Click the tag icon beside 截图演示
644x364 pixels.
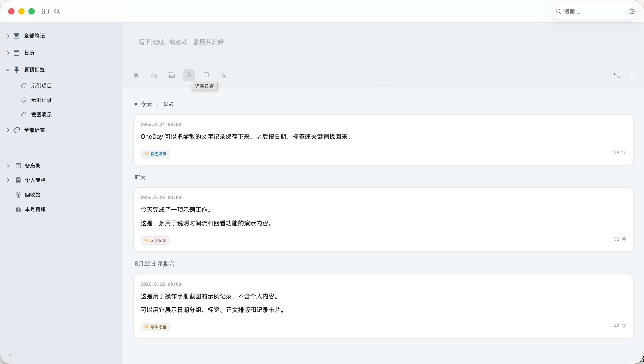(x=24, y=115)
